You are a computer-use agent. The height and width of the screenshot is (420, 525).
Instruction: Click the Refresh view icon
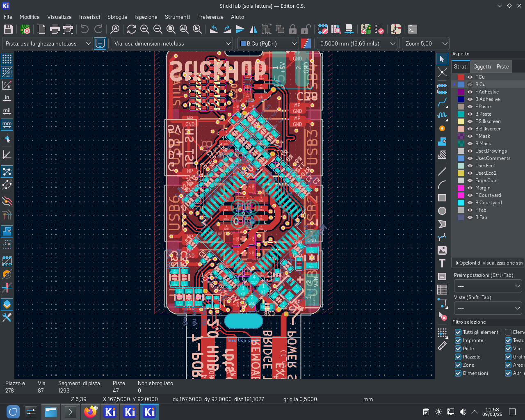point(131,29)
